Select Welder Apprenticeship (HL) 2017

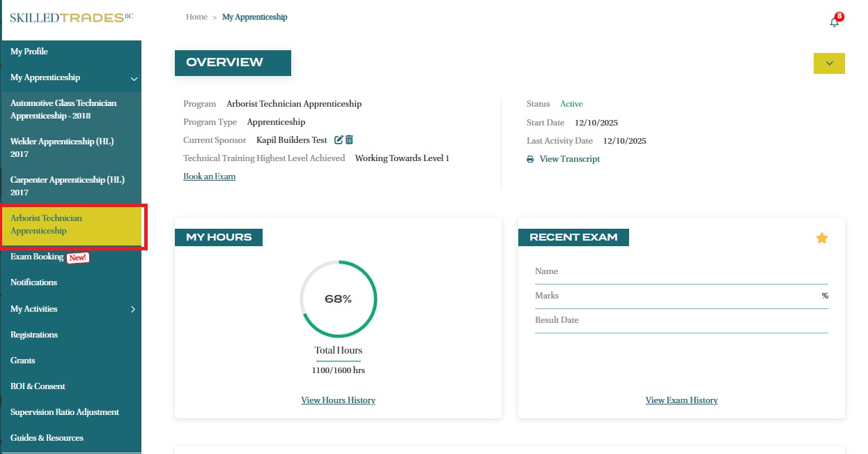(x=62, y=147)
